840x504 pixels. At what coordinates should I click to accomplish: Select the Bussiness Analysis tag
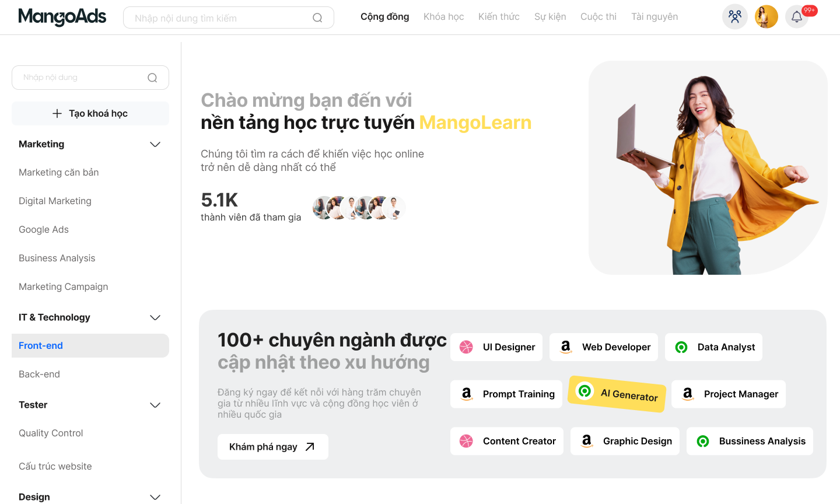pyautogui.click(x=750, y=441)
